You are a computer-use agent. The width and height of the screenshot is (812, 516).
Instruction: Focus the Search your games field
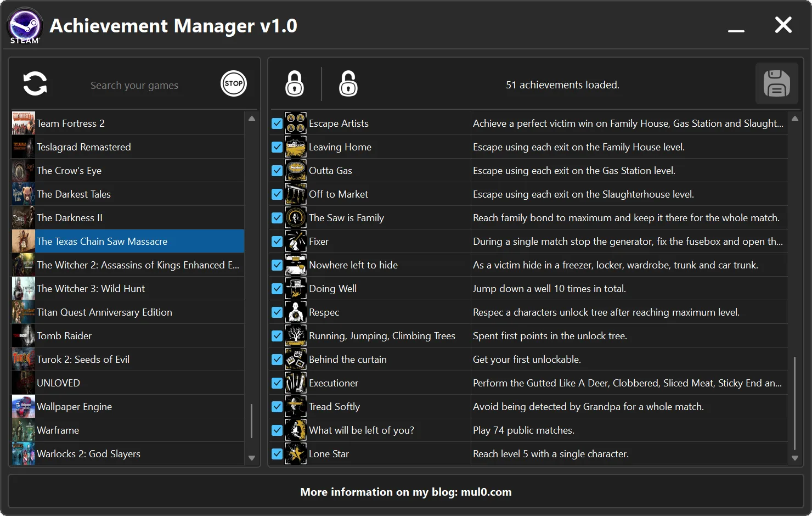[134, 85]
